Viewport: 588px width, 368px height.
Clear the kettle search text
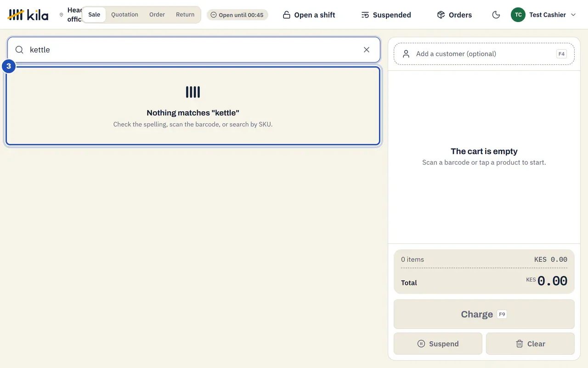(367, 50)
